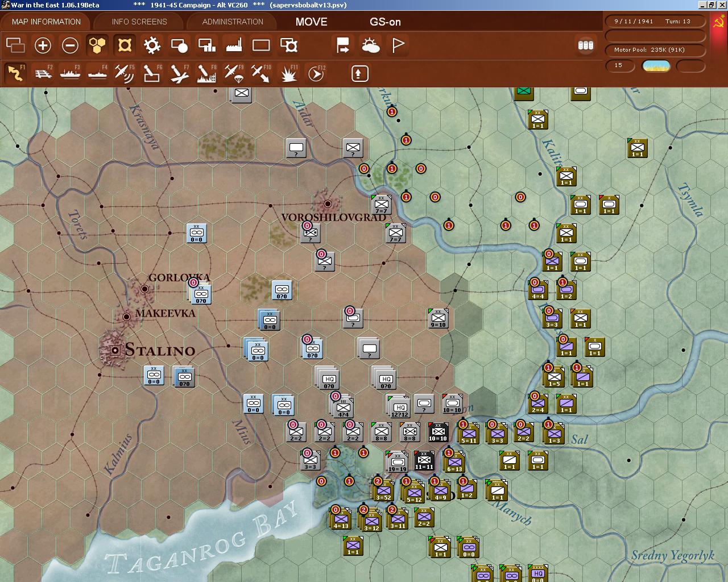This screenshot has width=728, height=582.
Task: Click the GS-on ground support indicator
Action: (x=385, y=22)
